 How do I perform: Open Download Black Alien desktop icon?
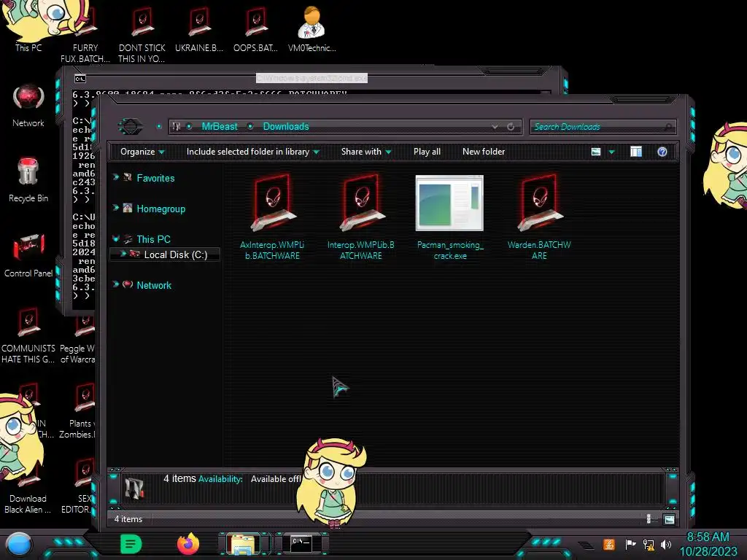(28, 486)
